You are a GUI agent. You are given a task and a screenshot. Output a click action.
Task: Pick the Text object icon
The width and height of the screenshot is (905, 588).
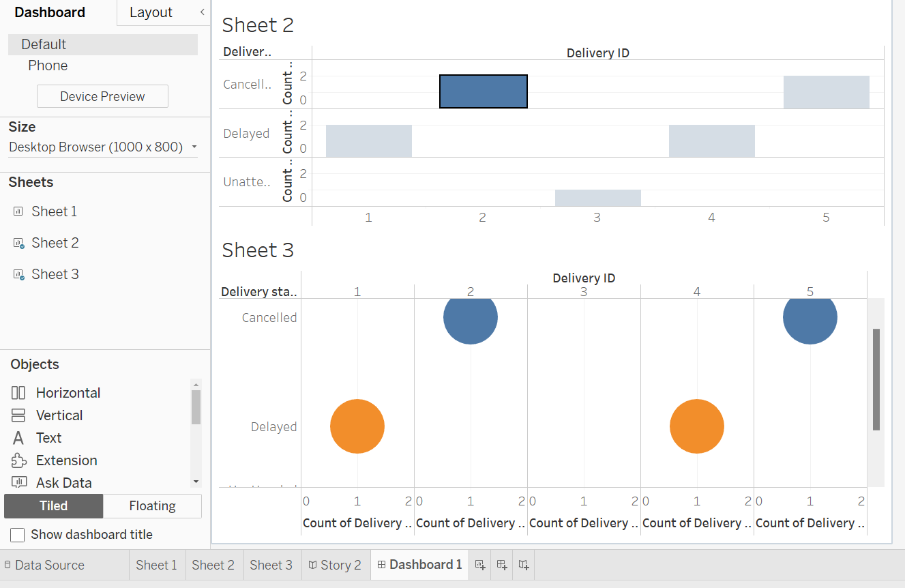pyautogui.click(x=19, y=438)
